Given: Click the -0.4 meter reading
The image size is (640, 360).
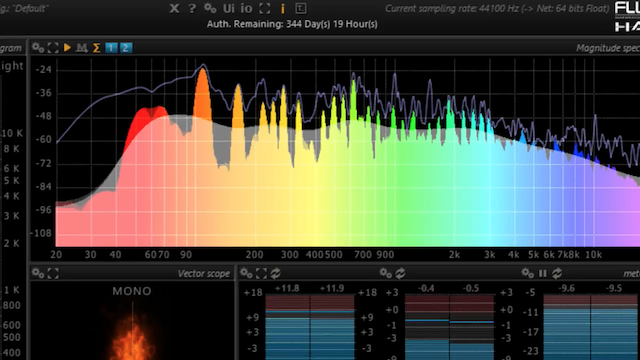Looking at the screenshot, I should point(426,289).
